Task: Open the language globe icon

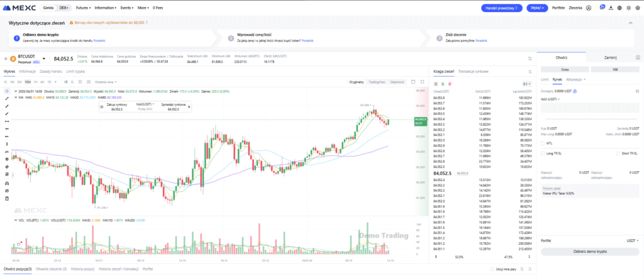Action: (x=619, y=8)
